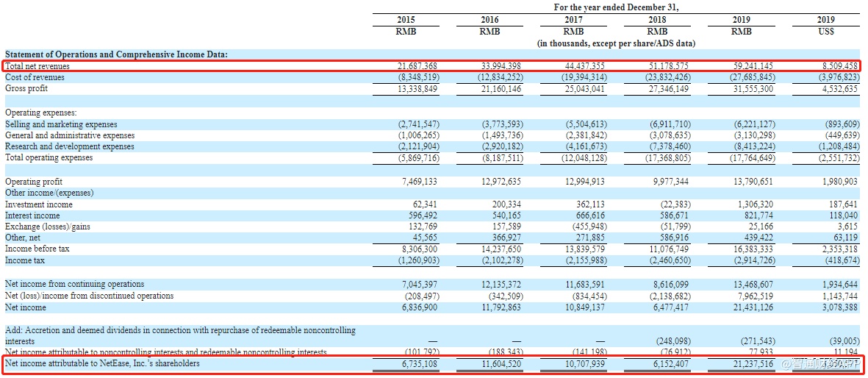Click "Selling and marketing expenses" row label
This screenshot has width=868, height=378.
61,124
